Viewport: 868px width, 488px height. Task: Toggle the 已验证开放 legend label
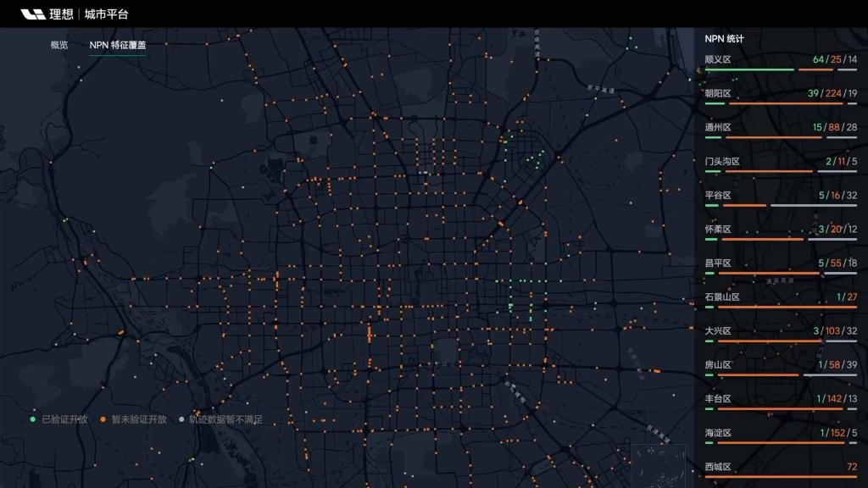click(65, 419)
